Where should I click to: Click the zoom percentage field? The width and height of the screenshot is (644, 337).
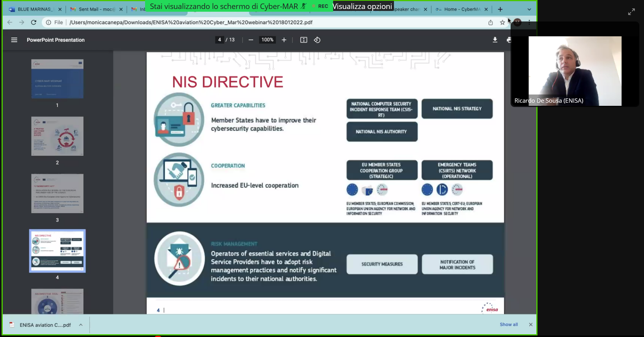pos(267,40)
